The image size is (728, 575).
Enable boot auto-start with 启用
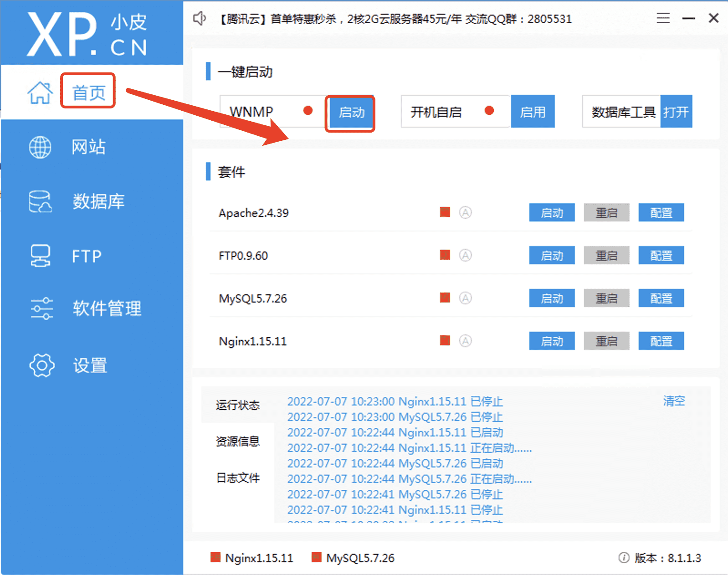click(533, 112)
